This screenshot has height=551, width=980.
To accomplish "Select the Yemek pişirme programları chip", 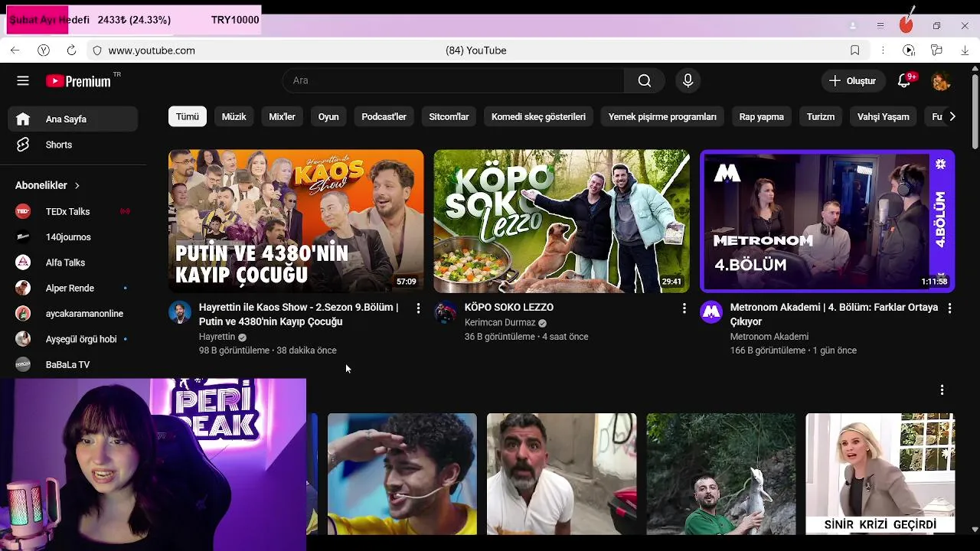I will coord(662,116).
